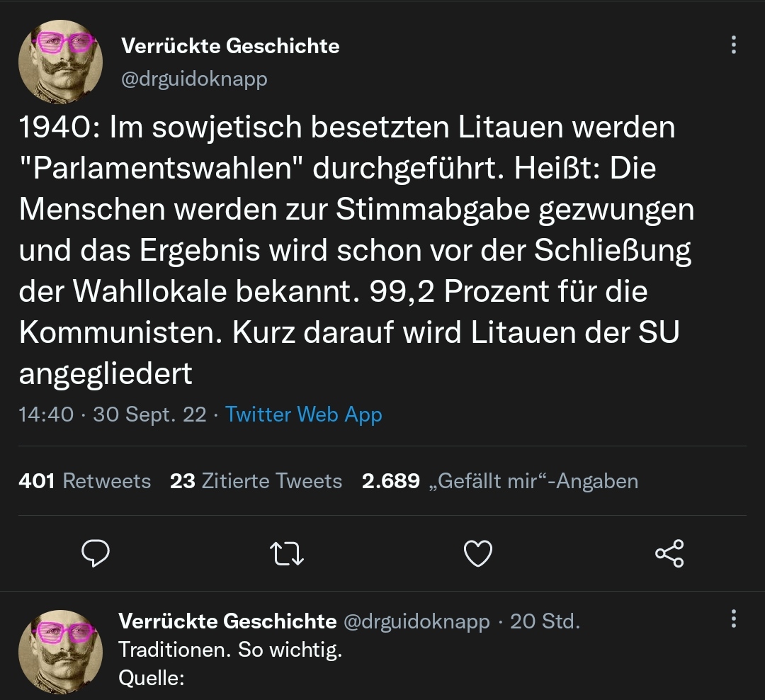Click the 14:40 · 30 Sept. 22 timestamp

[x=113, y=414]
